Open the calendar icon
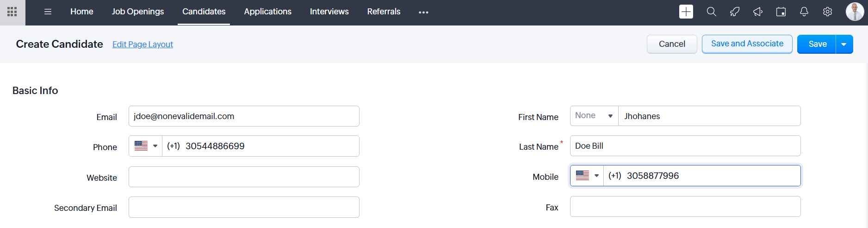 click(781, 12)
